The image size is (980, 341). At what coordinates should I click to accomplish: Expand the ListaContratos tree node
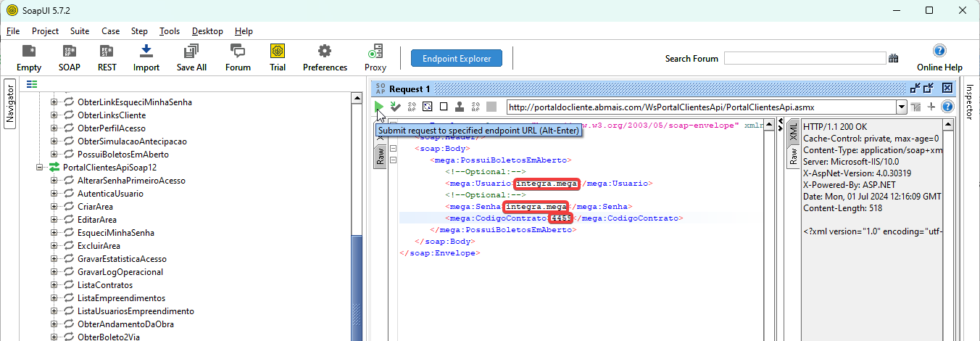point(54,285)
